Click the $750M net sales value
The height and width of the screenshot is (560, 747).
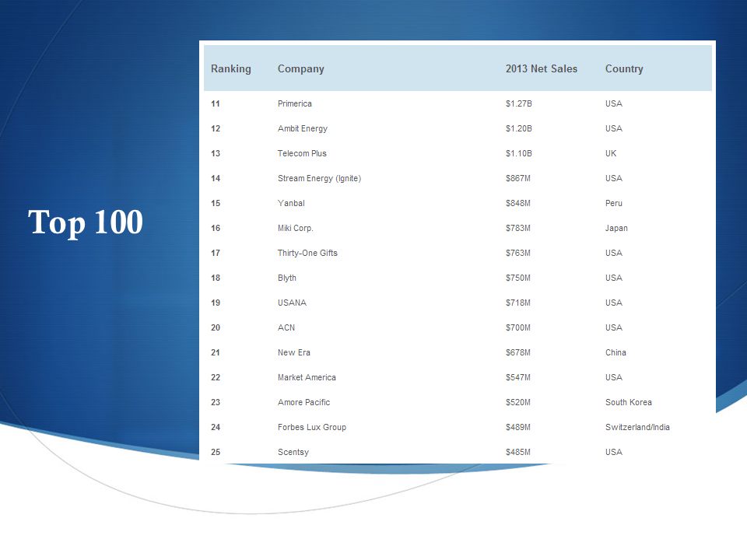(x=518, y=278)
